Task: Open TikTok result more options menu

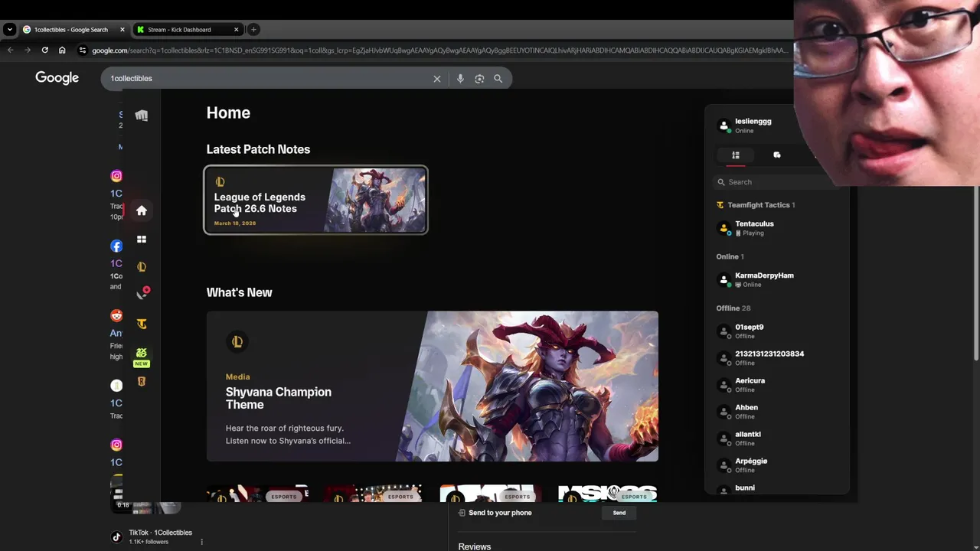Action: pyautogui.click(x=201, y=542)
